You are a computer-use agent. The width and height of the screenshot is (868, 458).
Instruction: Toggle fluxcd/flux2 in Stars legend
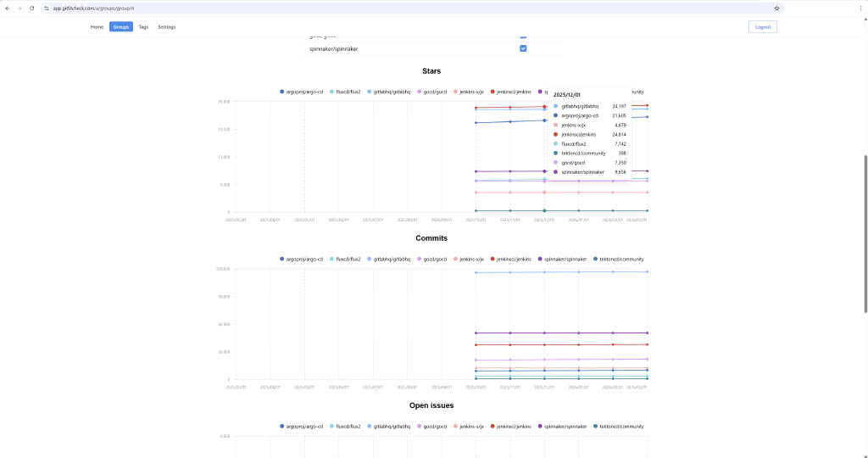click(345, 92)
